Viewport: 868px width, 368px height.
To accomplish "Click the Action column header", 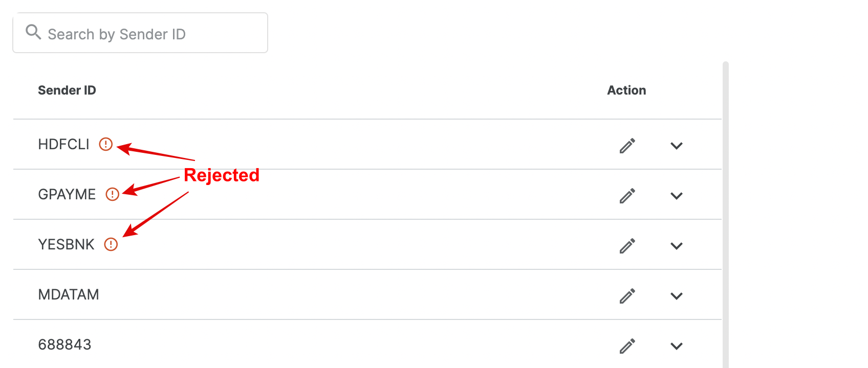I will (626, 90).
